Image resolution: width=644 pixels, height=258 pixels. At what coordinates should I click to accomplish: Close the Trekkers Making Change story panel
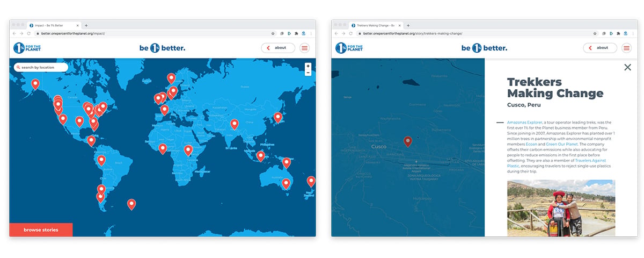click(x=628, y=67)
